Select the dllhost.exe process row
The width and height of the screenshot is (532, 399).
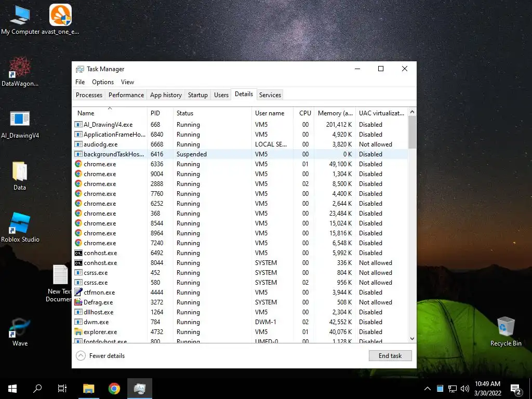click(240, 312)
